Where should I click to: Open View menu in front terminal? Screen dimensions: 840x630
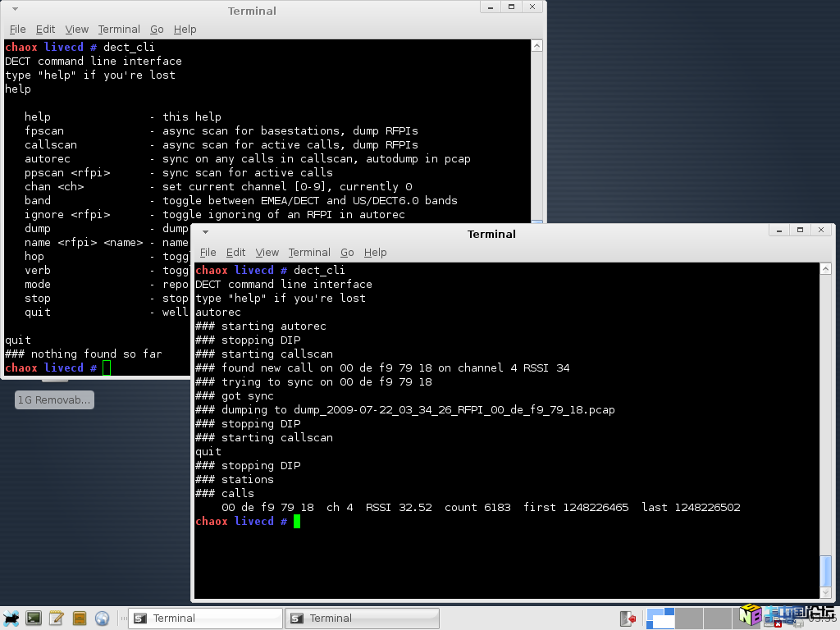tap(267, 252)
